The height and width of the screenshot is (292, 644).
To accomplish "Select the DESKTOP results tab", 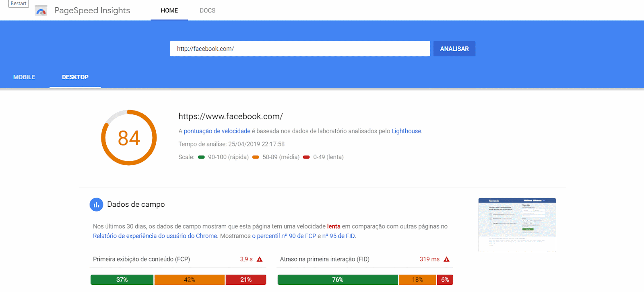I will pyautogui.click(x=75, y=77).
